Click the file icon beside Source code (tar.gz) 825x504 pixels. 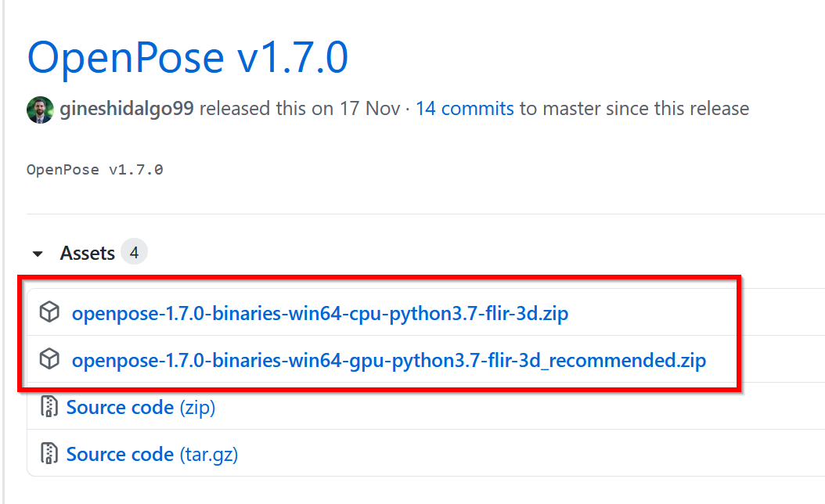49,453
